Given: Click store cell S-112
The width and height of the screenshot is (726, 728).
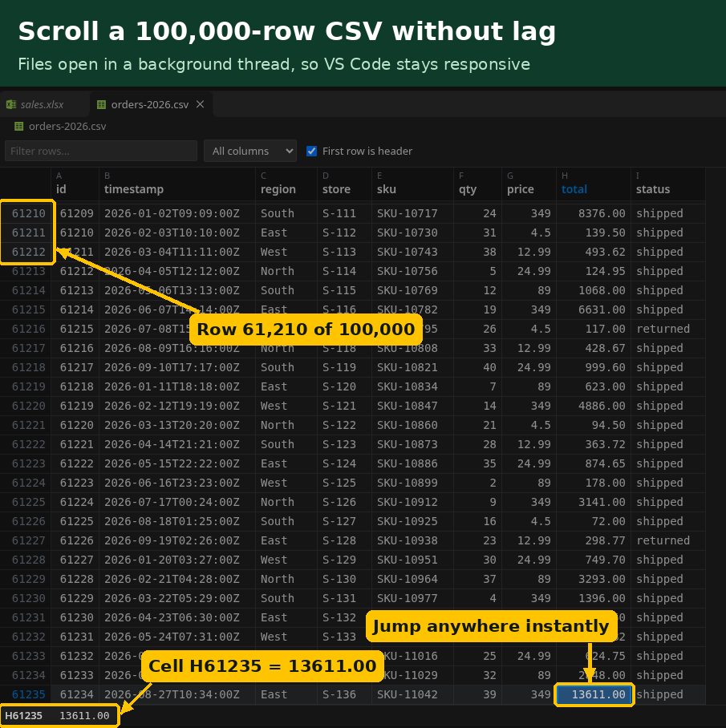Looking at the screenshot, I should point(344,233).
